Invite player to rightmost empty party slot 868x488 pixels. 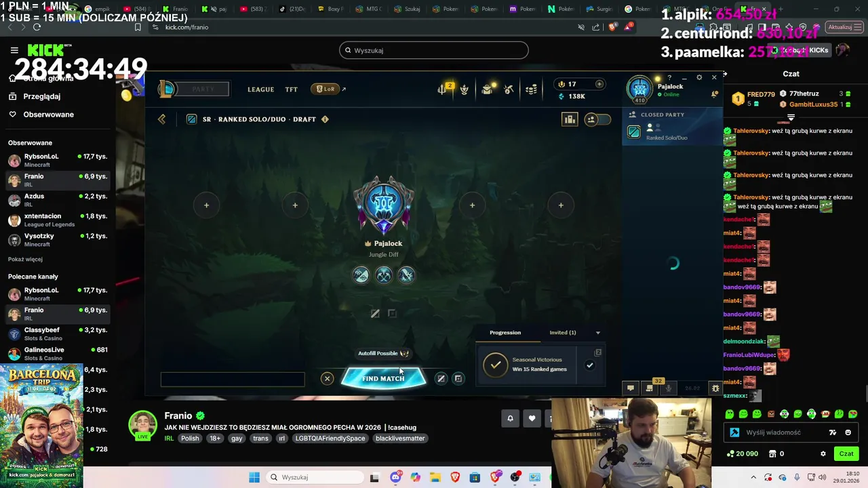[560, 205]
